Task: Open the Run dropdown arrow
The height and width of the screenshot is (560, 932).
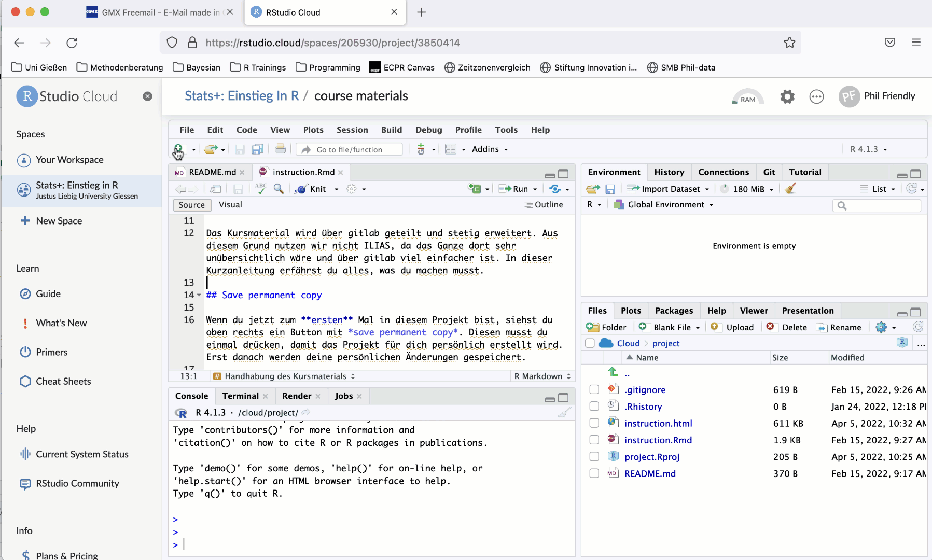Action: pyautogui.click(x=535, y=189)
